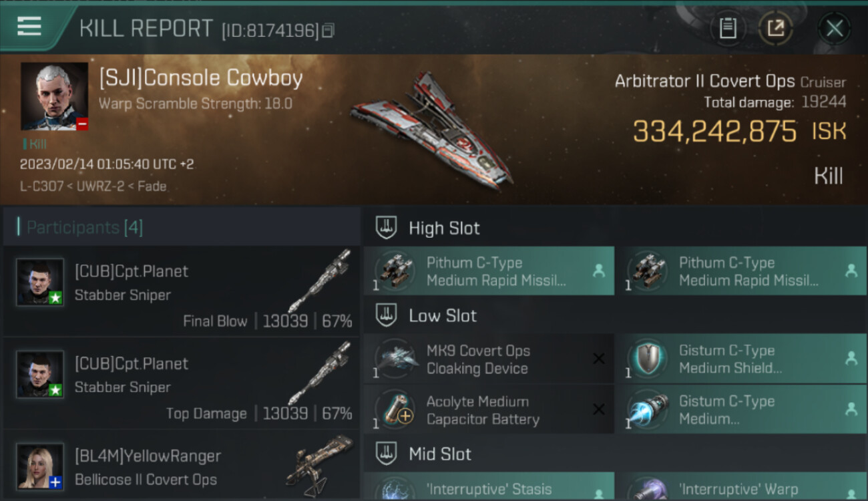Select the first Pithum C-Type Rapid Missile launcher

[x=489, y=271]
